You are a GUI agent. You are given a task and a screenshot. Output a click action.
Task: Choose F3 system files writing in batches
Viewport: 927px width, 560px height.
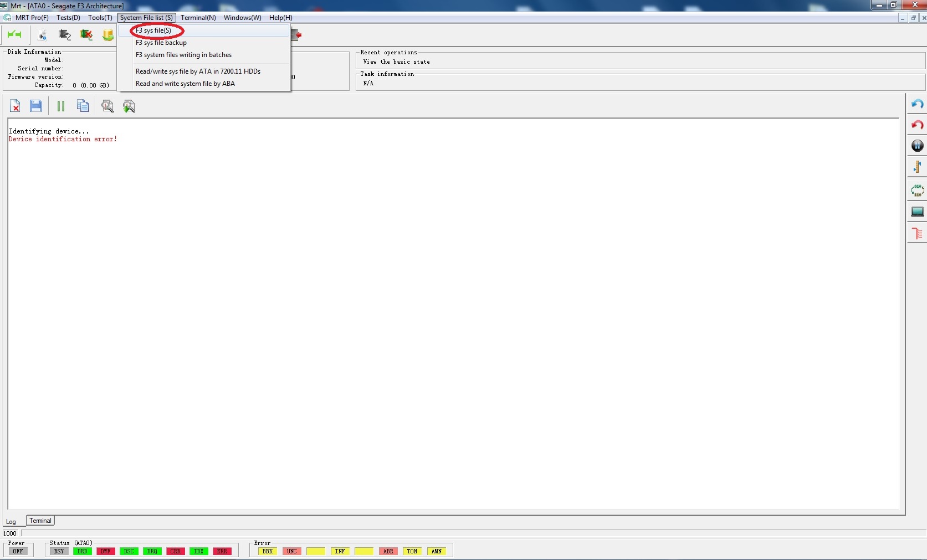click(x=204, y=55)
